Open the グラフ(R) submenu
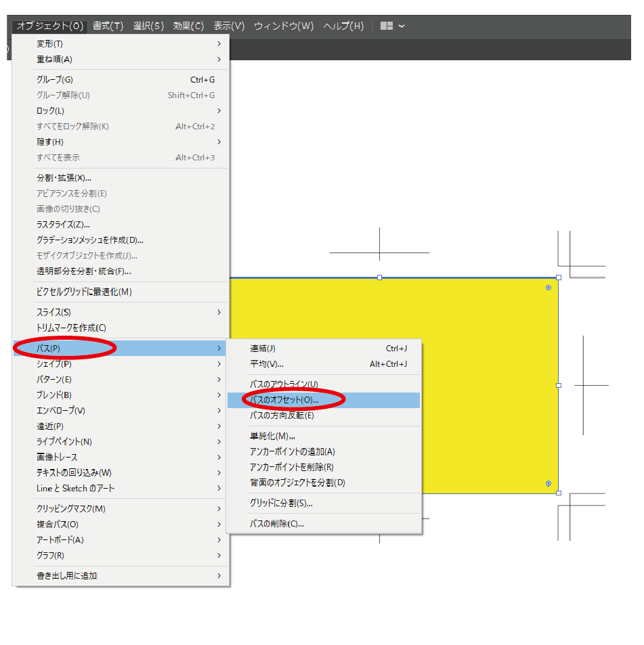The image size is (644, 645). [121, 556]
